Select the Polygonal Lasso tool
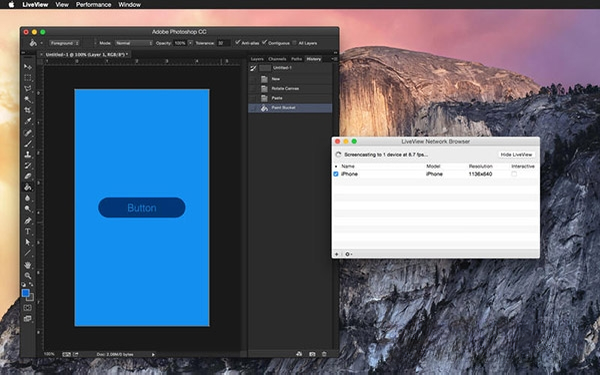This screenshot has width=600, height=375. [x=28, y=88]
